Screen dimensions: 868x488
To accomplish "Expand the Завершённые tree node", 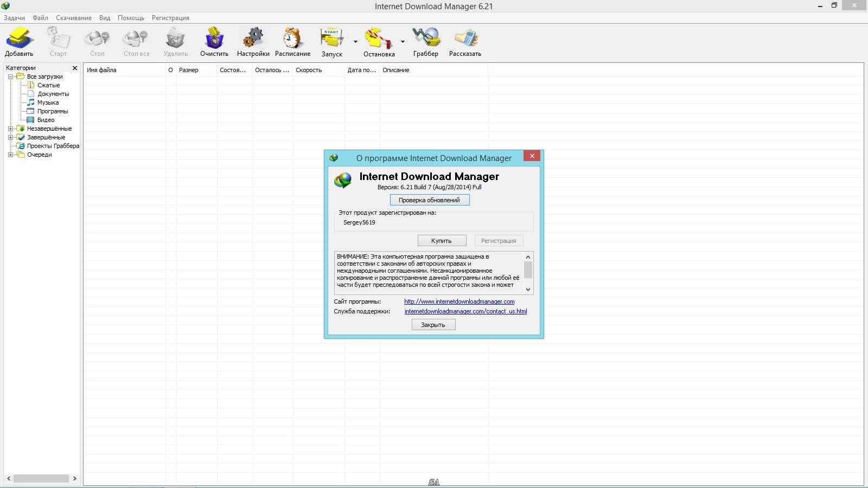I will click(10, 137).
